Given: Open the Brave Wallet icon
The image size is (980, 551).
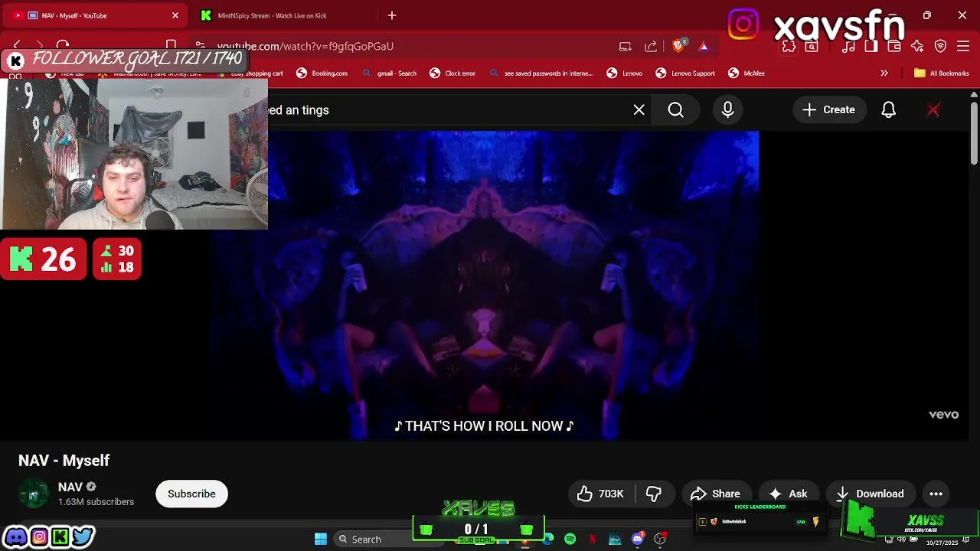Looking at the screenshot, I should (894, 46).
